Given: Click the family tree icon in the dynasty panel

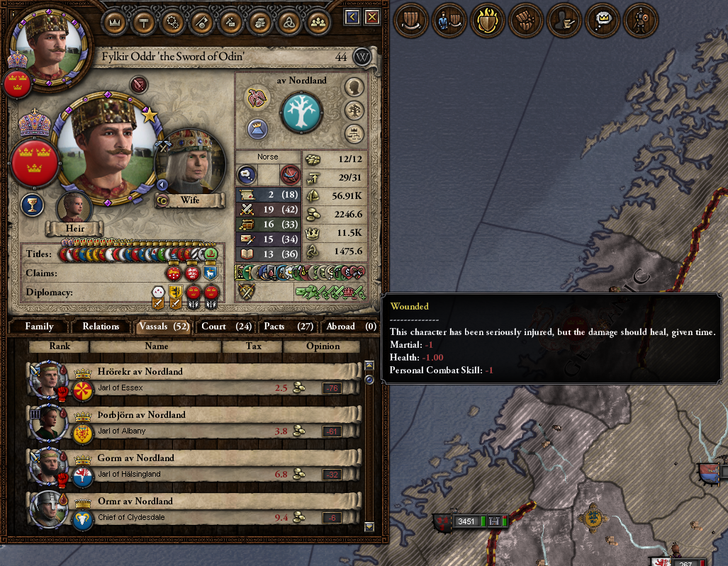Looking at the screenshot, I should click(354, 111).
